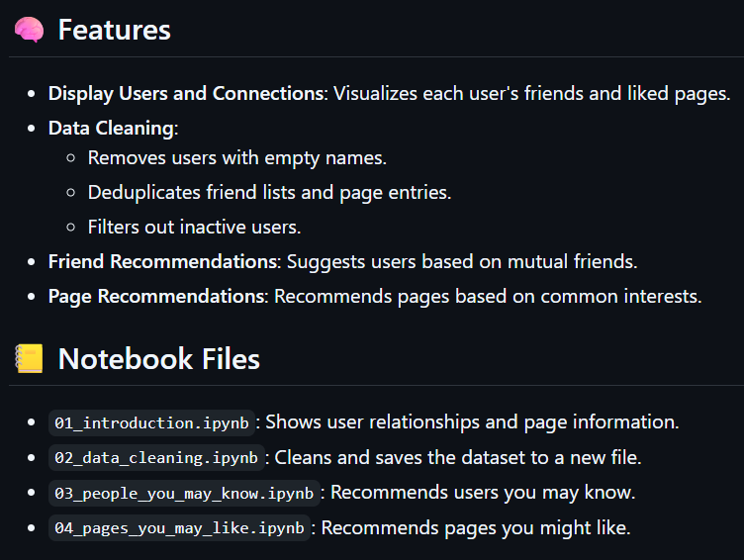Image resolution: width=744 pixels, height=560 pixels.
Task: Click 'Suggests users based on mutual friends' text
Action: click(461, 262)
